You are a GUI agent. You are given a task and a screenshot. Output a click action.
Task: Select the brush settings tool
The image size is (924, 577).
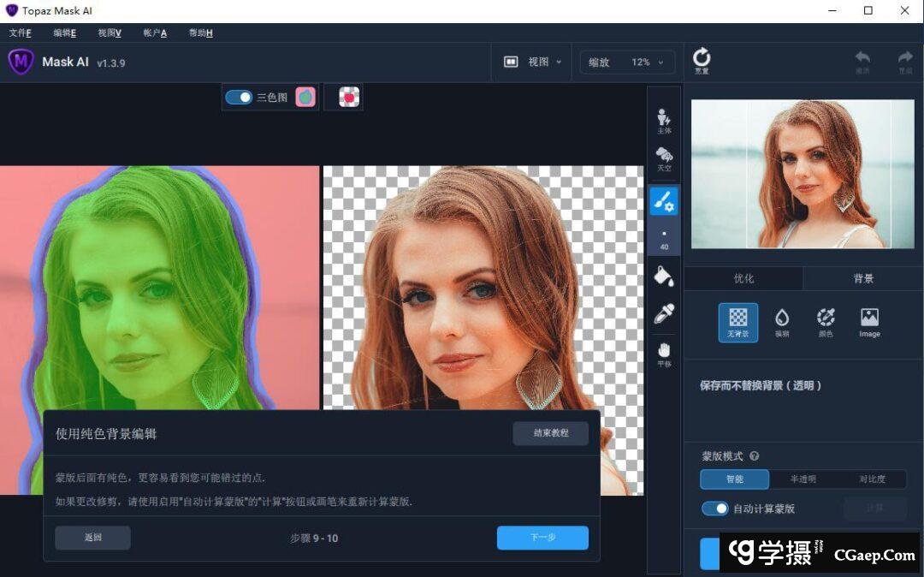(x=664, y=201)
